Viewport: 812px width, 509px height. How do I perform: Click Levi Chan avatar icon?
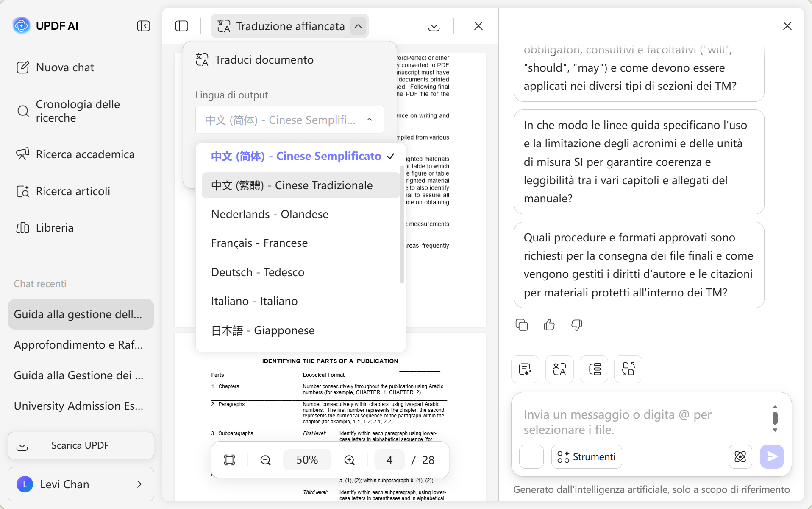(25, 484)
